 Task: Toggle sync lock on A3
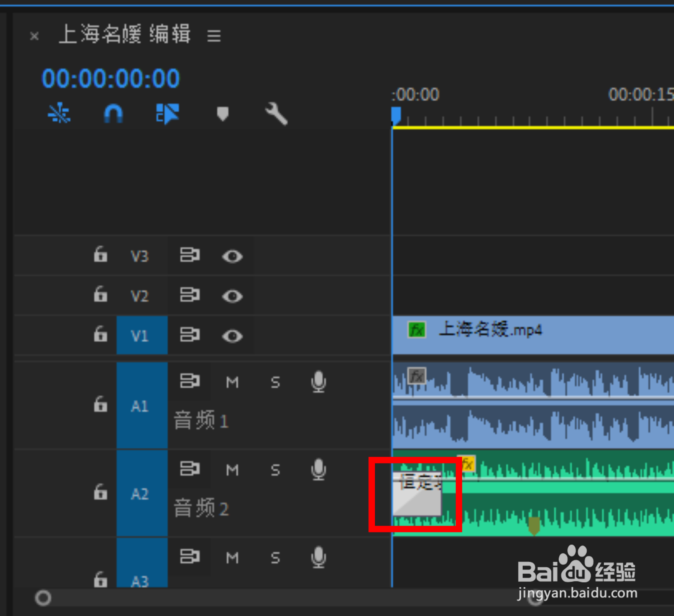190,556
